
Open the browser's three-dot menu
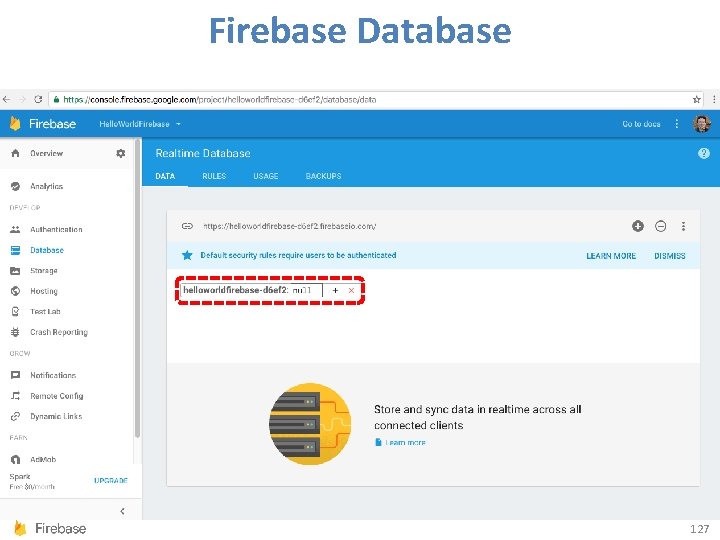click(714, 99)
